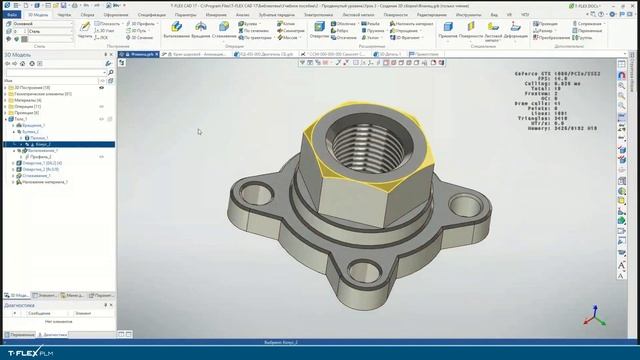Collapse the Тело_1 tree node
Screen dimensions: 640x360
click(6, 119)
